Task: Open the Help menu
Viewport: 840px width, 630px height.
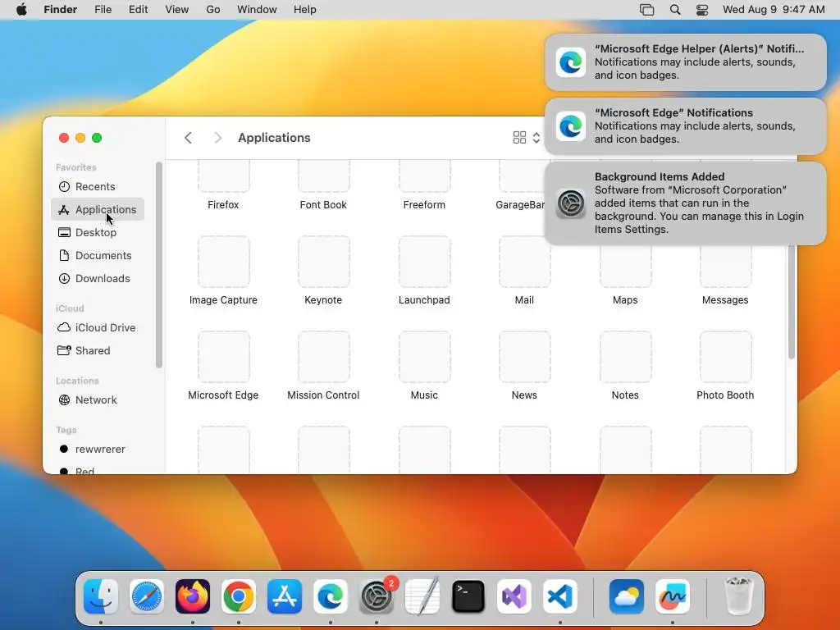Action: (305, 10)
